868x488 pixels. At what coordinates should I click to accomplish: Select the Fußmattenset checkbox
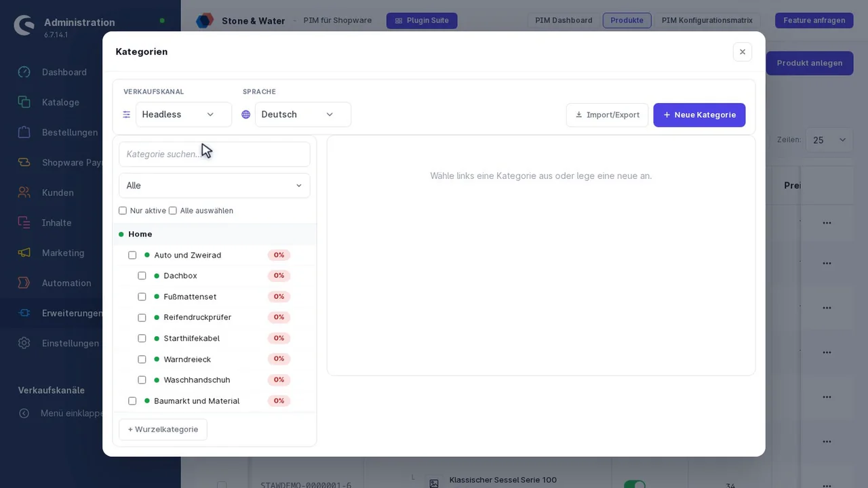[142, 297]
